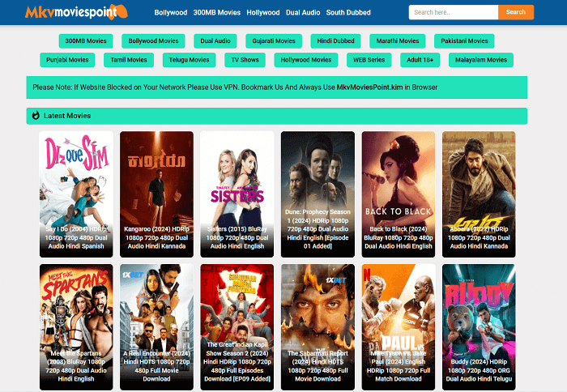
Task: Open the Adult 18+ category tag
Action: (x=420, y=60)
